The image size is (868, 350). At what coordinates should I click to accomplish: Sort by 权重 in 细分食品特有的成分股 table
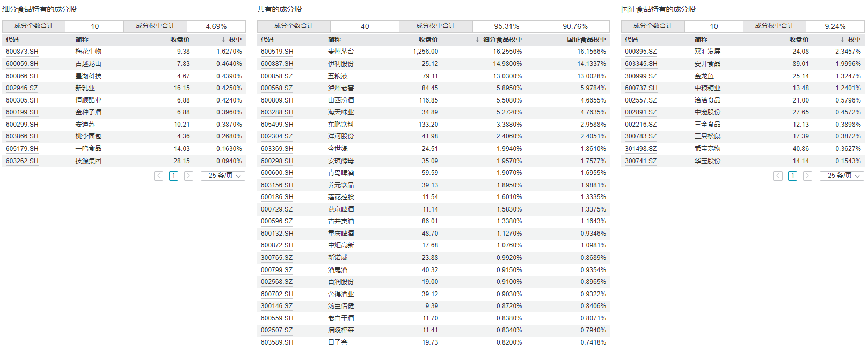231,40
